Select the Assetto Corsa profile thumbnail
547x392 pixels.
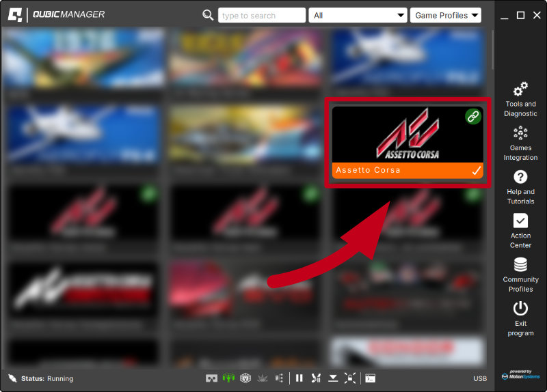(x=408, y=135)
